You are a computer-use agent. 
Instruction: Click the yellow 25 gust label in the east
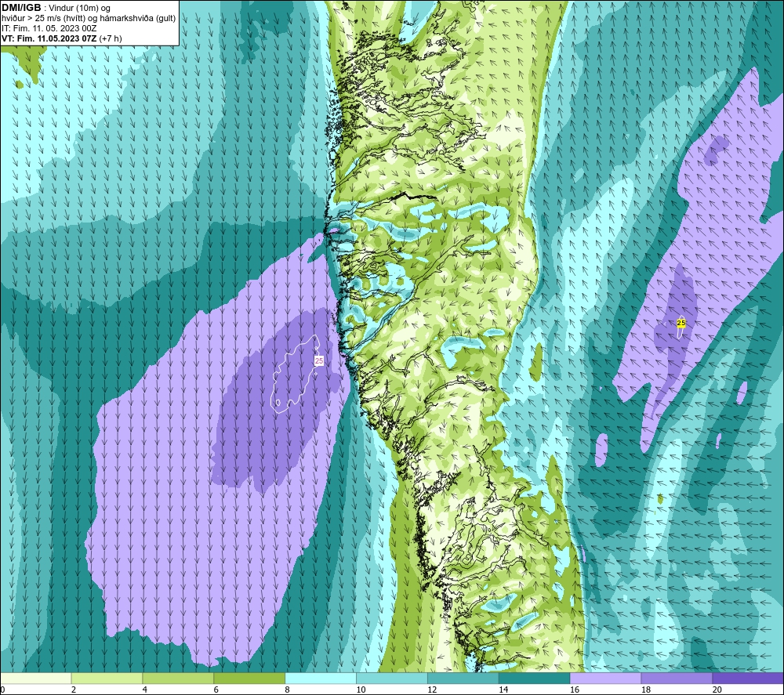(x=681, y=323)
